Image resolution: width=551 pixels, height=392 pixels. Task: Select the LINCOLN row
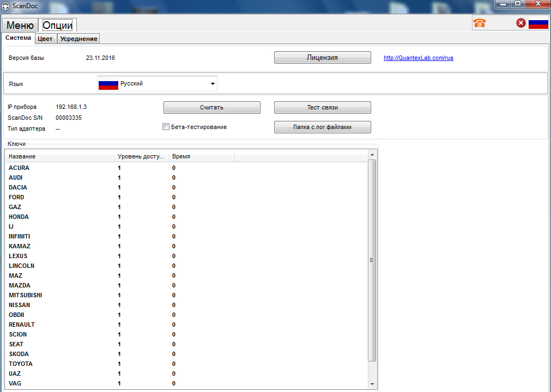[x=186, y=266]
